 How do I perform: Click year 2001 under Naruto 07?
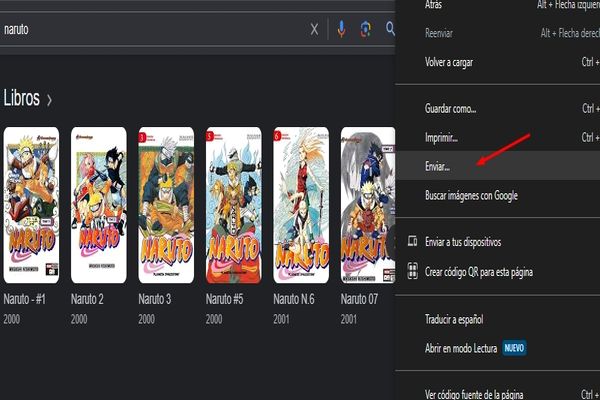[349, 319]
